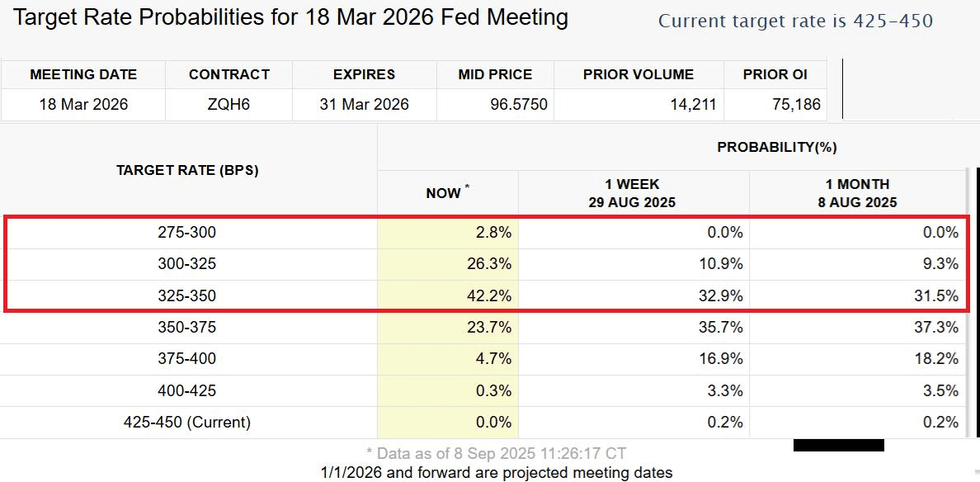
Task: Click the 26.3% NOW probability cell
Action: (492, 264)
